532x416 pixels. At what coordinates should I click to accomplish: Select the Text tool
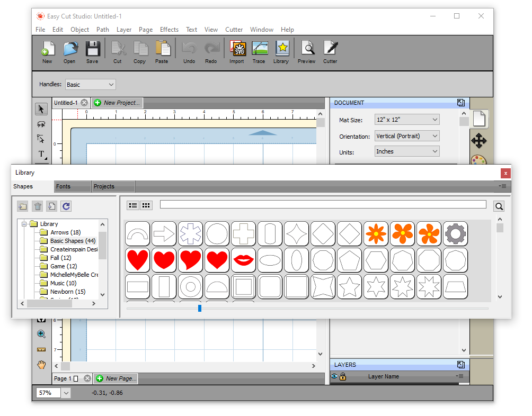(41, 154)
